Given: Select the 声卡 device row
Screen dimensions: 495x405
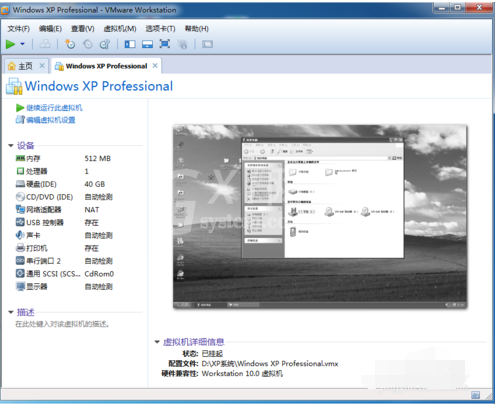Looking at the screenshot, I should pos(64,235).
